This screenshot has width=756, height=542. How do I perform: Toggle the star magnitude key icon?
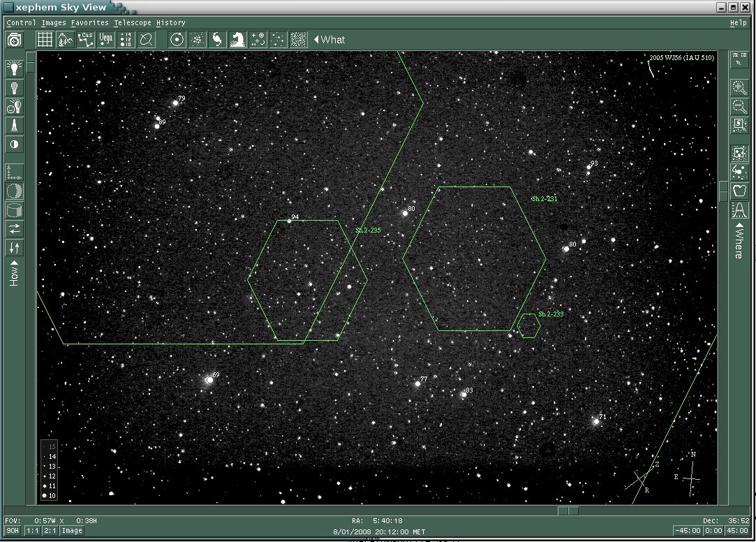(x=126, y=40)
